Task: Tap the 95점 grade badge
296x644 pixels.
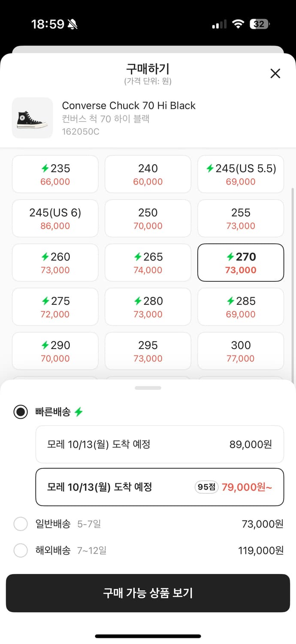Action: (x=207, y=487)
